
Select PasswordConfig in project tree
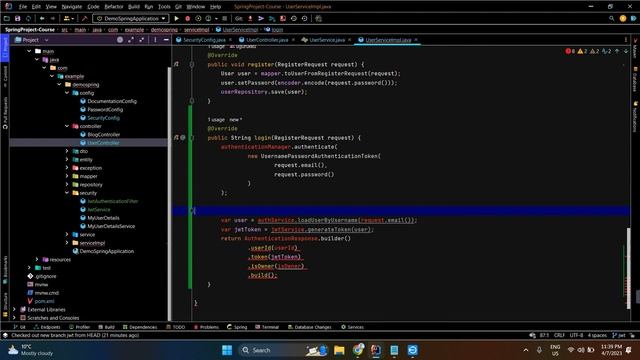102,109
